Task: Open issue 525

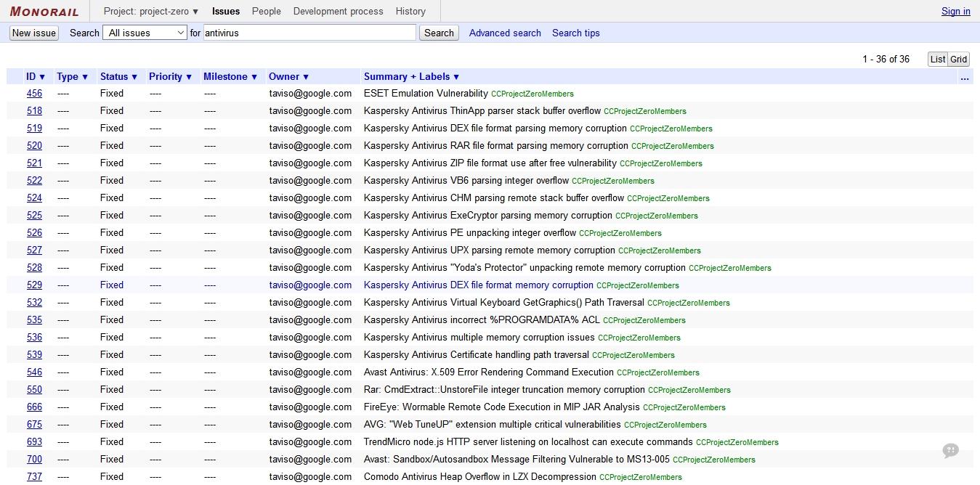Action: 34,216
